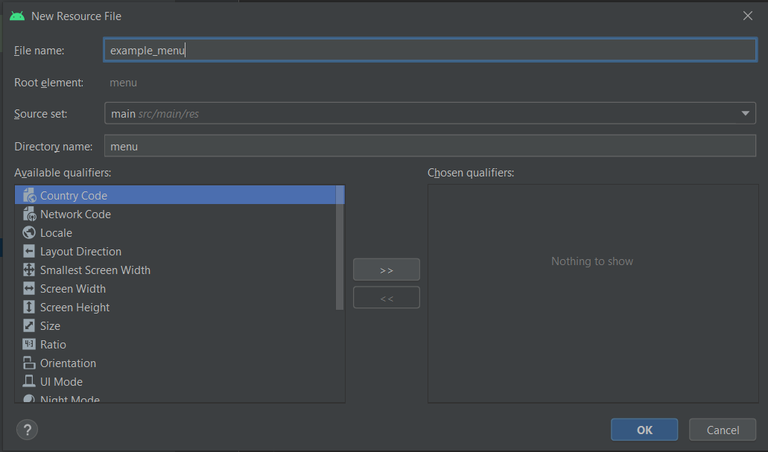
Task: Close the New Resource File dialog
Action: [x=747, y=16]
